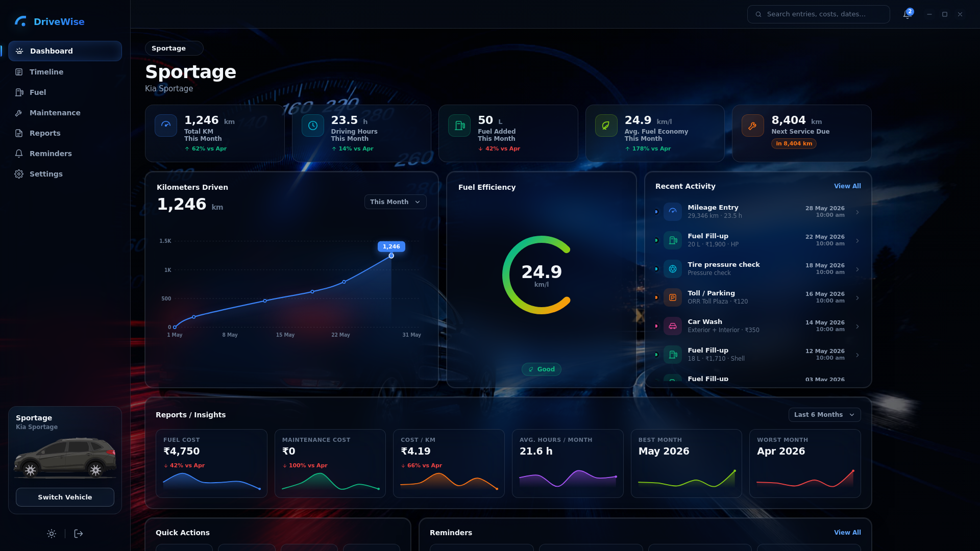Viewport: 980px width, 551px height.
Task: Open Timeline in the sidebar
Action: coord(65,72)
